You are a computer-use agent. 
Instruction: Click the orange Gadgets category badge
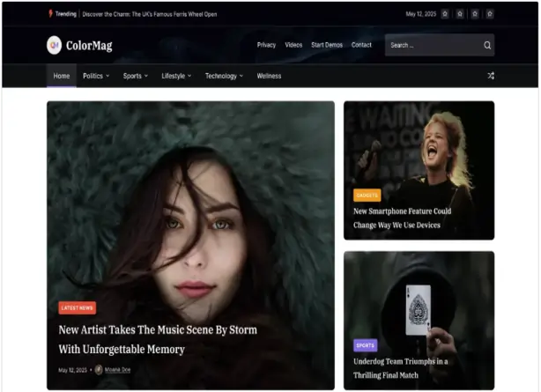[x=367, y=196]
